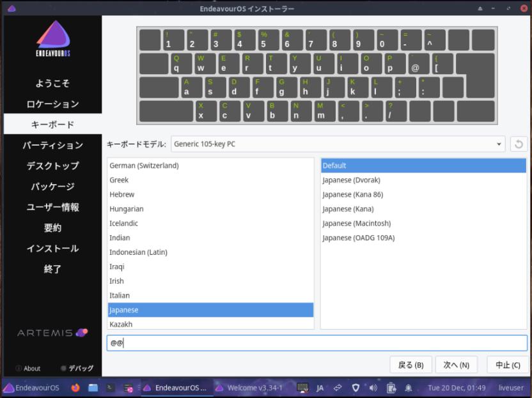This screenshot has width=532, height=398.
Task: Click the settings taskbar launcher icon
Action: pyautogui.click(x=129, y=388)
